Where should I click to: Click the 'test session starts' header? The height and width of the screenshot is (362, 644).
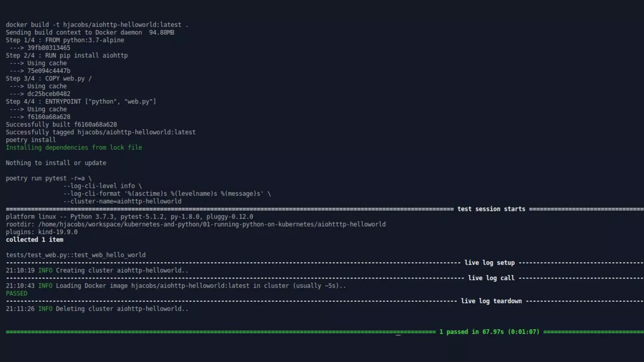coord(491,209)
